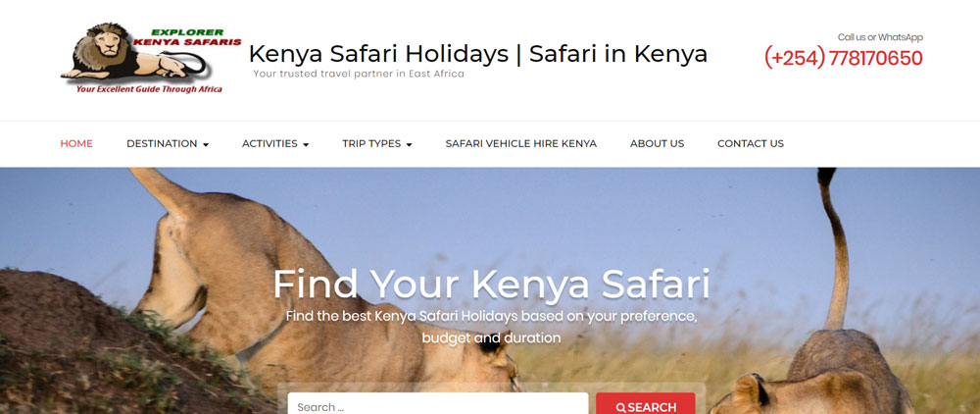Click the Explorer Kenya Safaris lion logo
Screen dimensions: 980x414
click(151, 58)
